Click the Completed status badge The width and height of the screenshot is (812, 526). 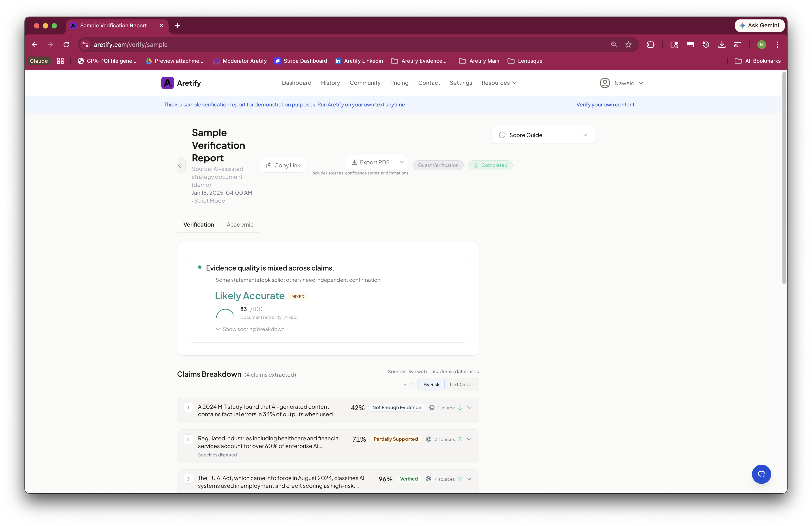(490, 165)
